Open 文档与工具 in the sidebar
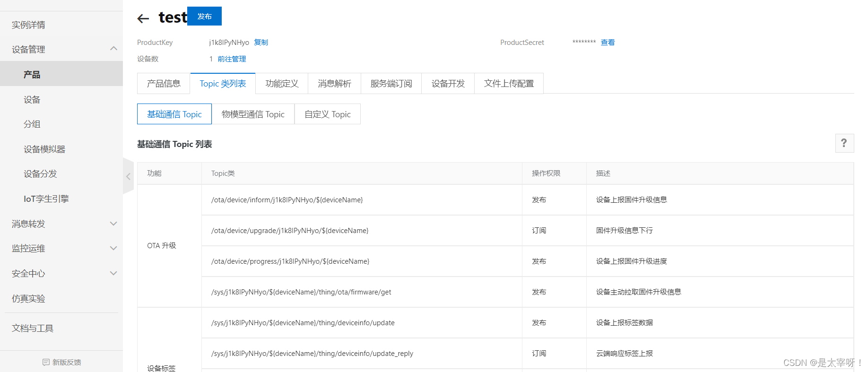 click(x=33, y=328)
